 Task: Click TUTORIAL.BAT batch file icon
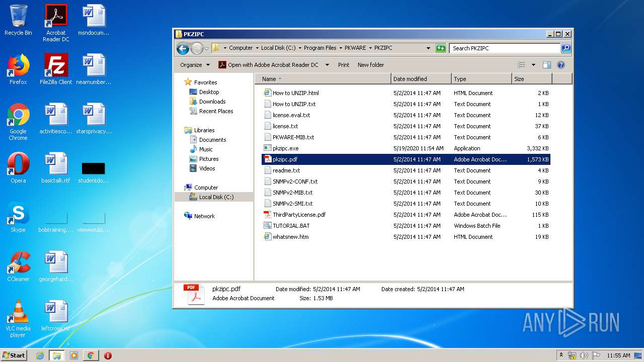point(268,226)
